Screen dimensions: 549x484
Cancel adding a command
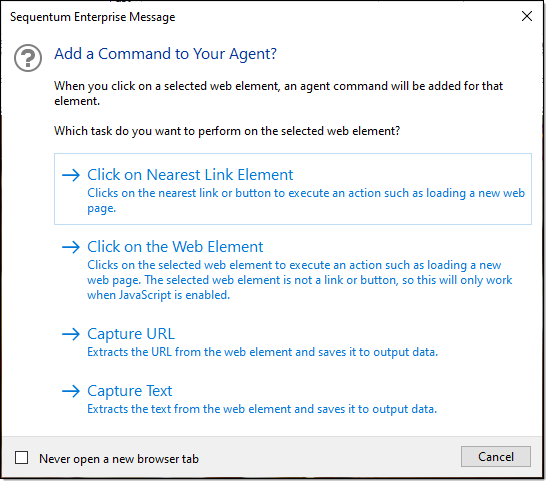pyautogui.click(x=496, y=457)
